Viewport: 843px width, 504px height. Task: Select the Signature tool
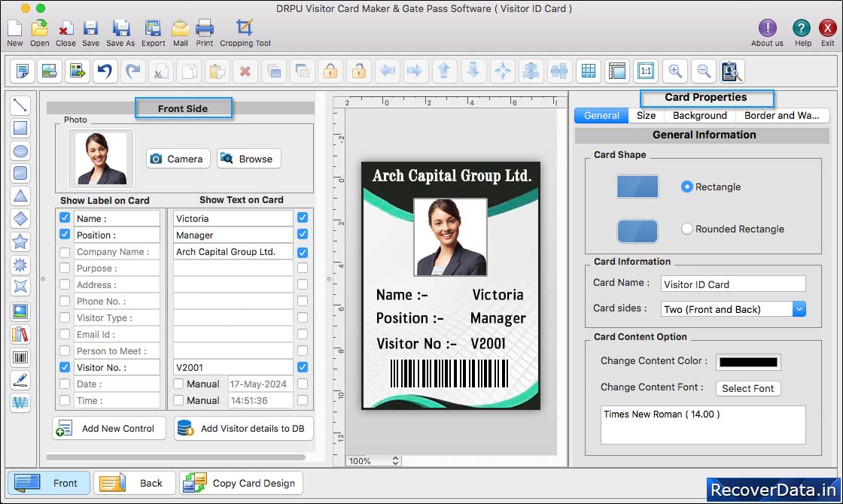(x=20, y=380)
